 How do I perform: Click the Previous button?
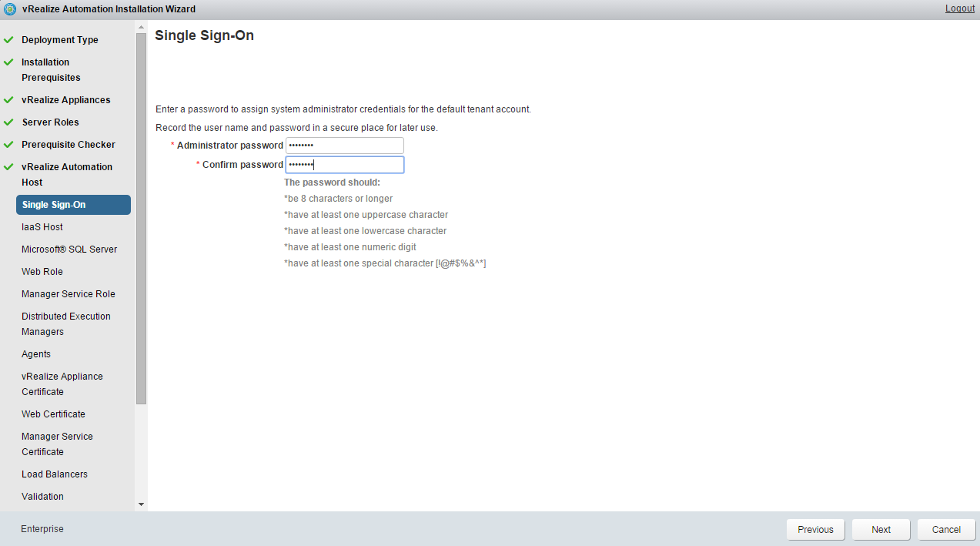[x=815, y=530]
